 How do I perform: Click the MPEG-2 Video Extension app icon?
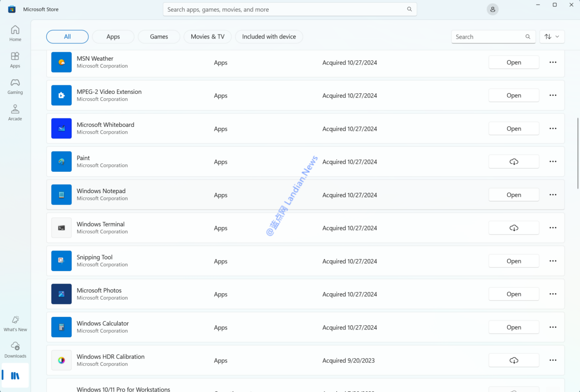point(61,95)
